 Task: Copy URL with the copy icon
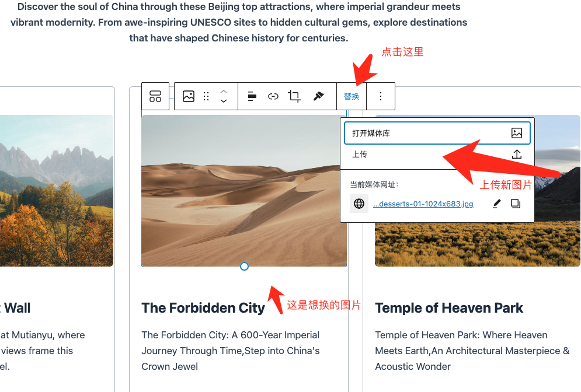click(x=516, y=204)
